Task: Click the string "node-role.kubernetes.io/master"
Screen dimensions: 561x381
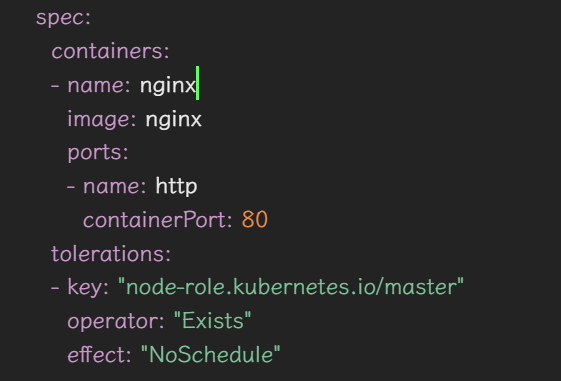Action: click(x=291, y=287)
